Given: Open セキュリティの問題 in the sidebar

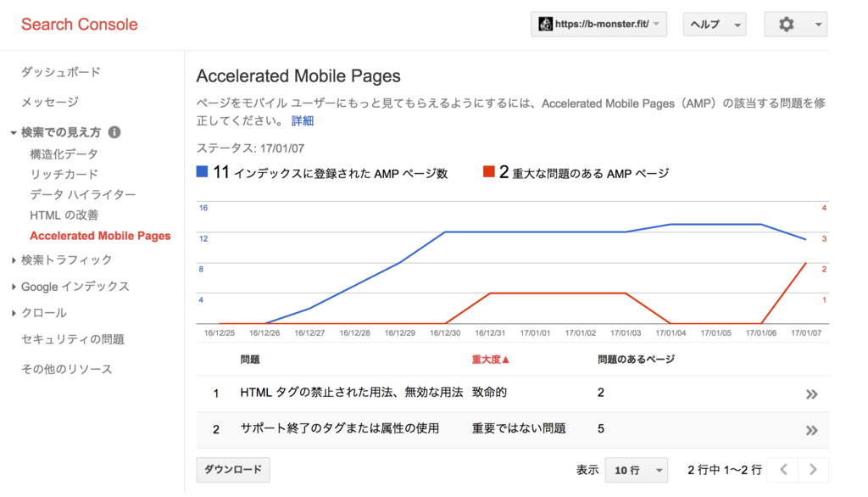Looking at the screenshot, I should tap(73, 339).
